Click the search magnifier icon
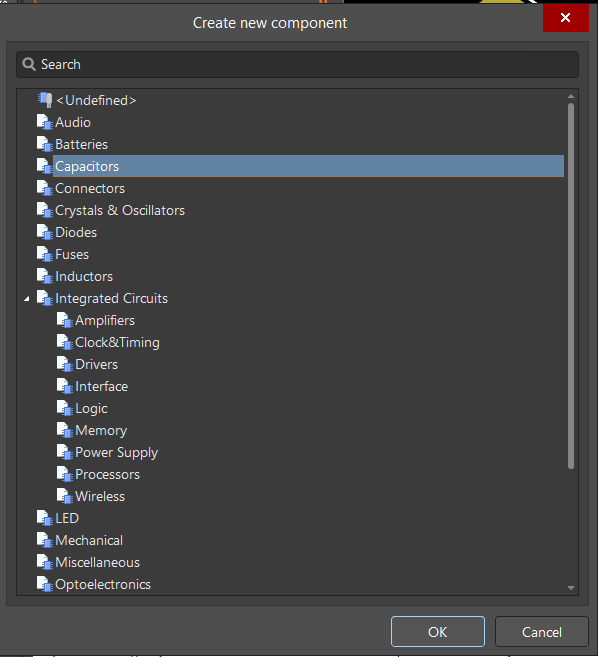The width and height of the screenshot is (598, 657). 29,65
